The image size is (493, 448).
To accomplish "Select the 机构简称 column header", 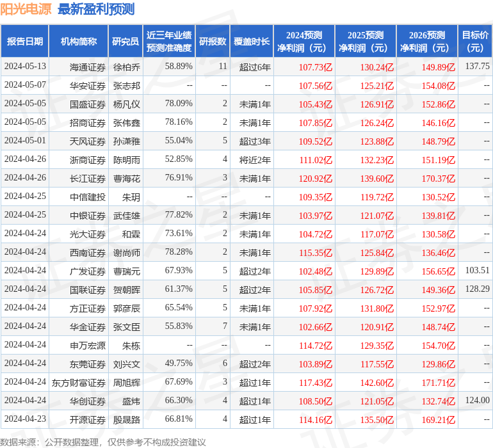I will pos(79,41).
